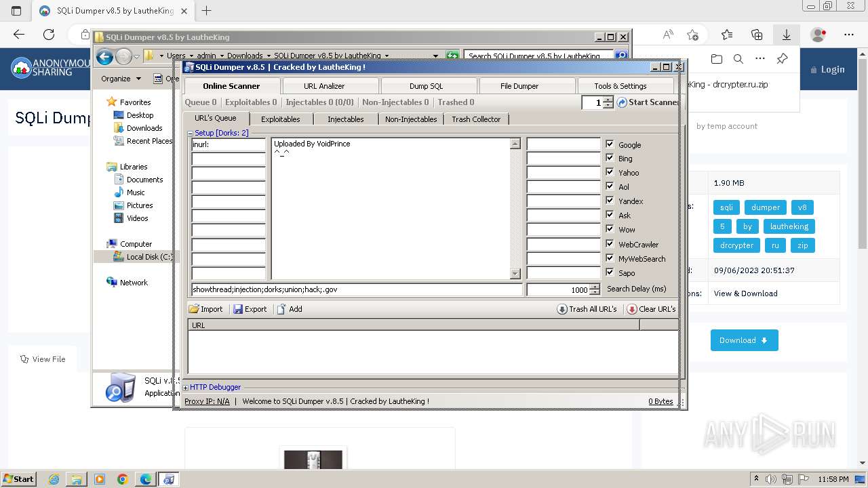Select the Injectables sub-tab

point(345,119)
